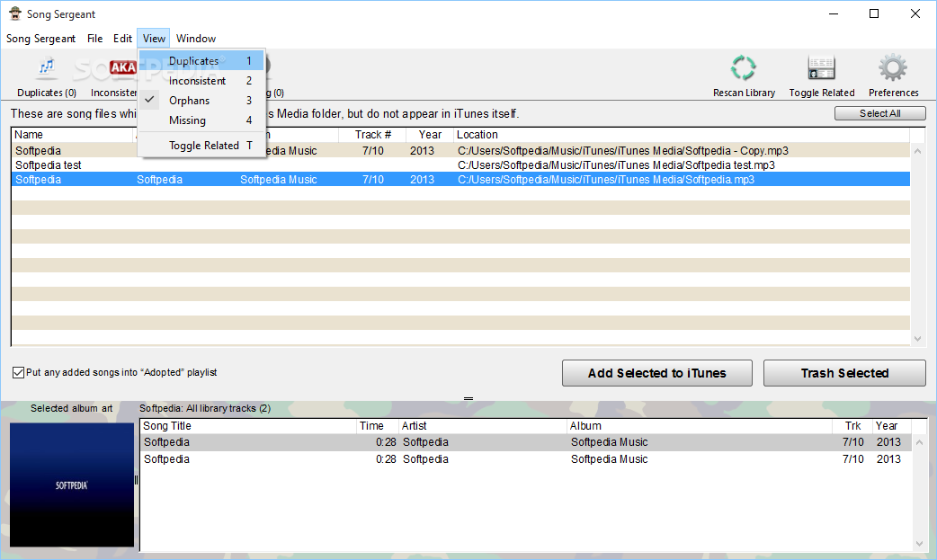Click the Trash Selected button
The width and height of the screenshot is (937, 560).
tap(844, 373)
